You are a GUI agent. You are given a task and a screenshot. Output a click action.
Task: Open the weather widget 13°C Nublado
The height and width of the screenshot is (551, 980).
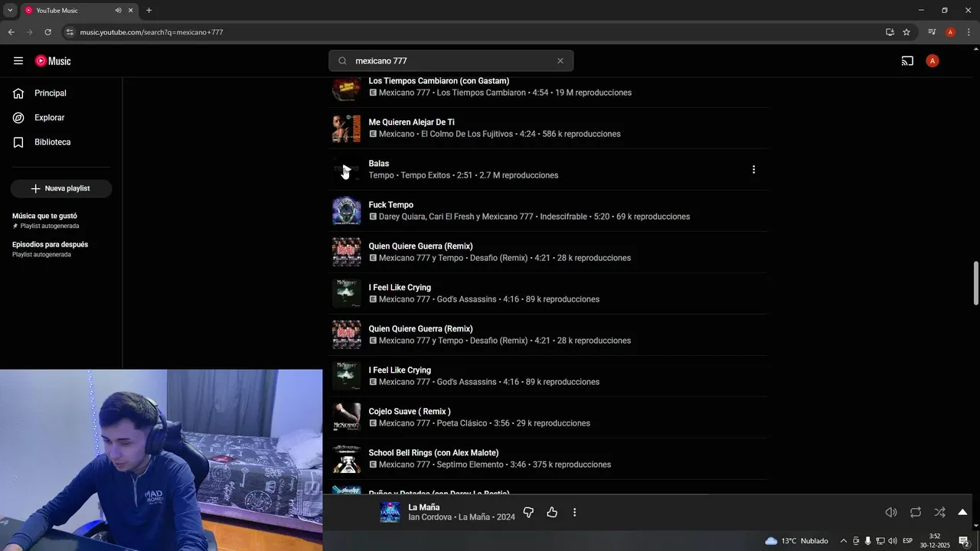796,541
